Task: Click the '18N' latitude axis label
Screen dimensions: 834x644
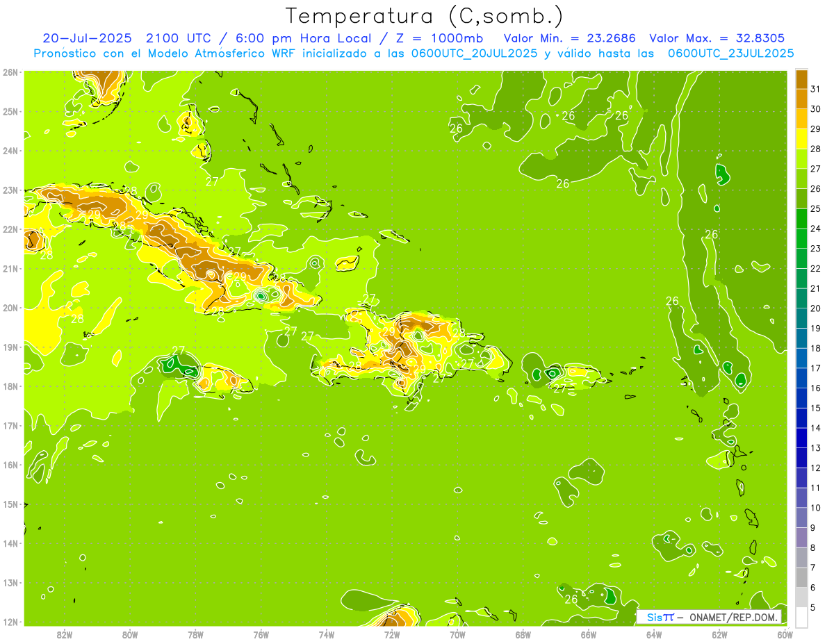Action: coord(10,386)
